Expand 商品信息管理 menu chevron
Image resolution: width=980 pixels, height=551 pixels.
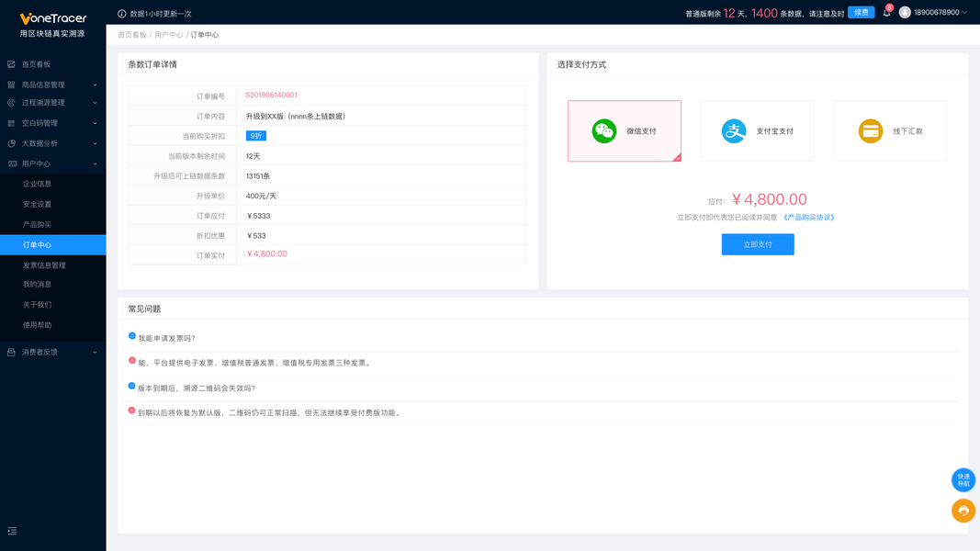point(95,85)
